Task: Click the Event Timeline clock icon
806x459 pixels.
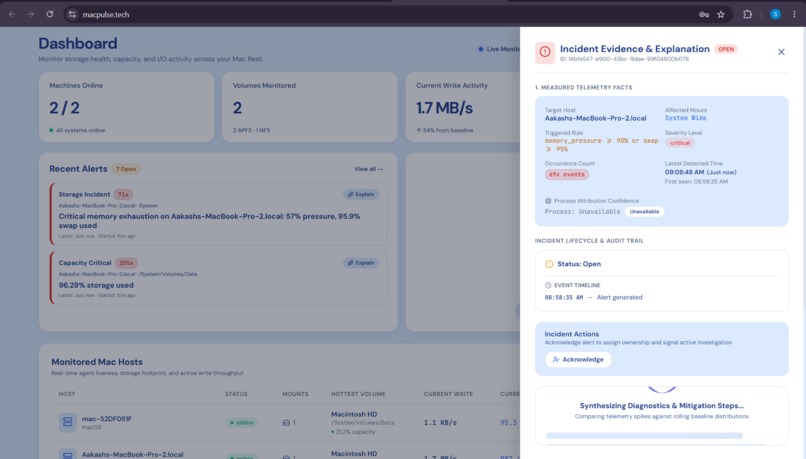Action: [548, 285]
